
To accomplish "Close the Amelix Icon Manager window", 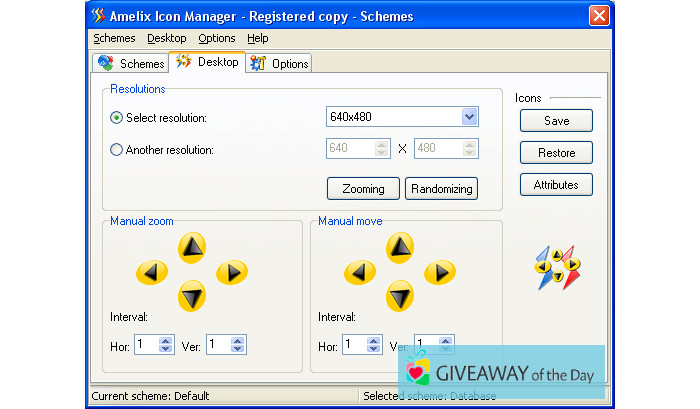I will click(x=599, y=16).
